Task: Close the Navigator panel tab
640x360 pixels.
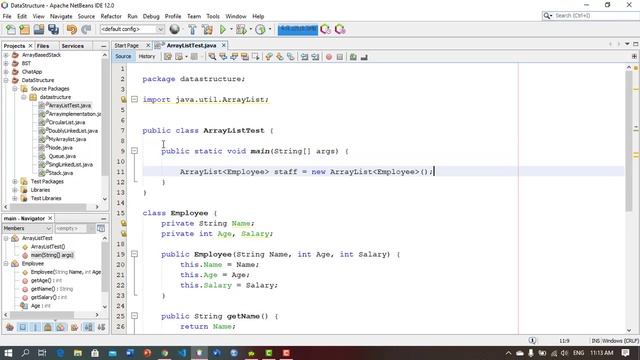Action: (50, 218)
